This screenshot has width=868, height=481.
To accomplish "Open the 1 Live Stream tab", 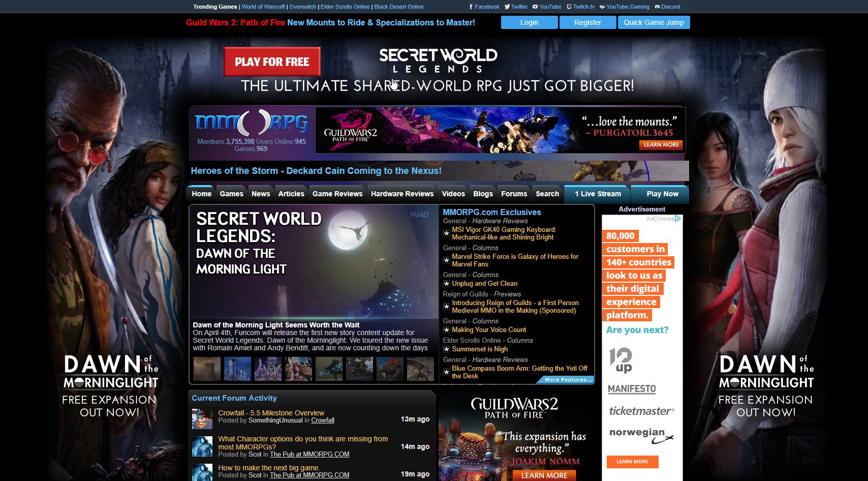I will [x=598, y=194].
